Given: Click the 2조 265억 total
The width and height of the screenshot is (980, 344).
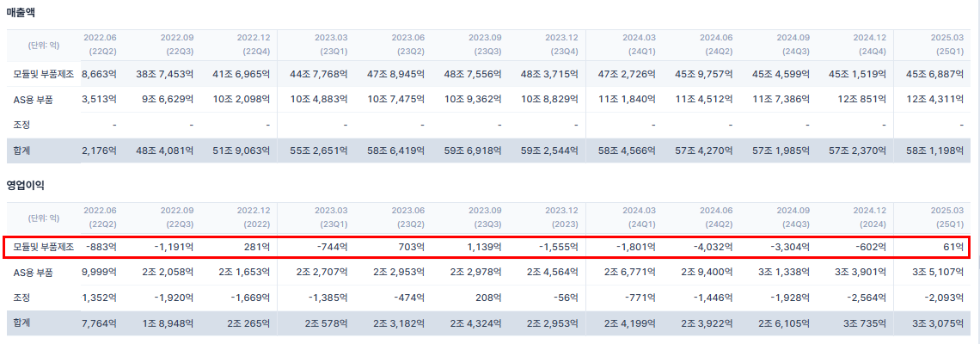Looking at the screenshot, I should pos(248,322).
